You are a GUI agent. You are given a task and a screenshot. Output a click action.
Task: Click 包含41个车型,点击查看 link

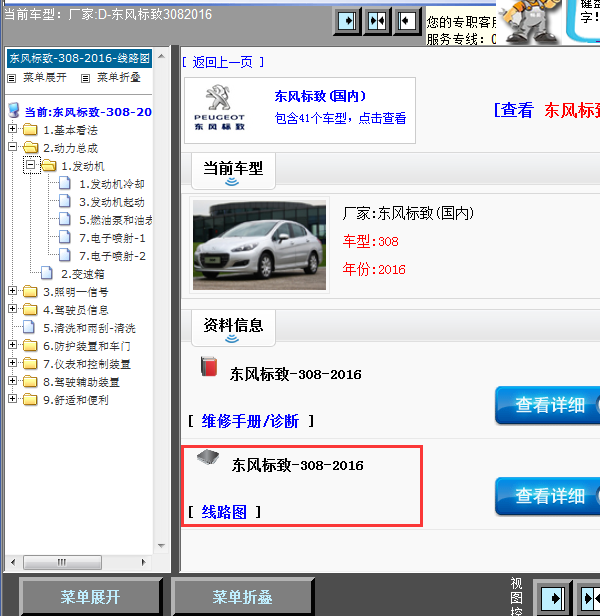340,118
